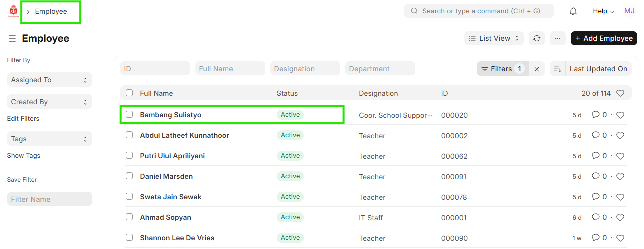Image resolution: width=644 pixels, height=249 pixels.
Task: Click the company logo home icon
Action: point(13,11)
